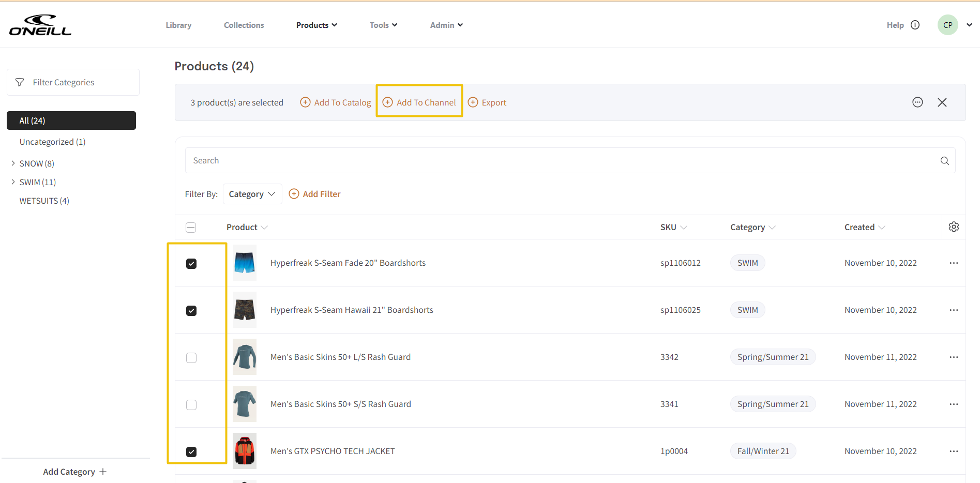This screenshot has width=980, height=483.
Task: Open the table column settings gear
Action: 954,227
